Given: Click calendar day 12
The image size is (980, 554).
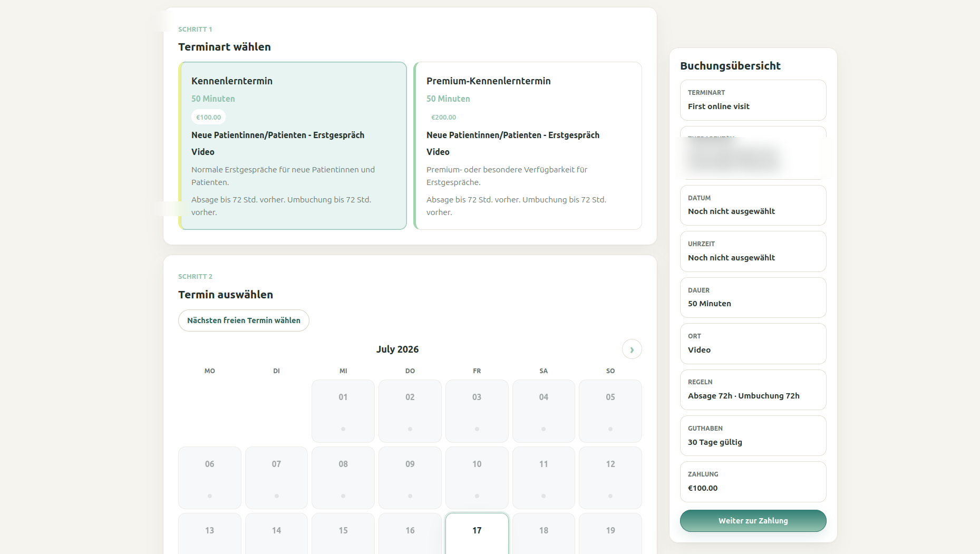Looking at the screenshot, I should click(x=610, y=478).
